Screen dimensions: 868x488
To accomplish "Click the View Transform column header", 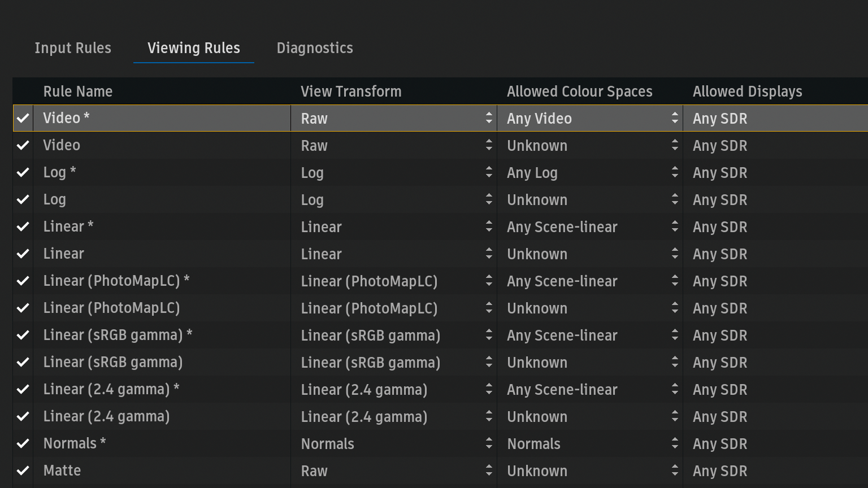I will (x=351, y=91).
